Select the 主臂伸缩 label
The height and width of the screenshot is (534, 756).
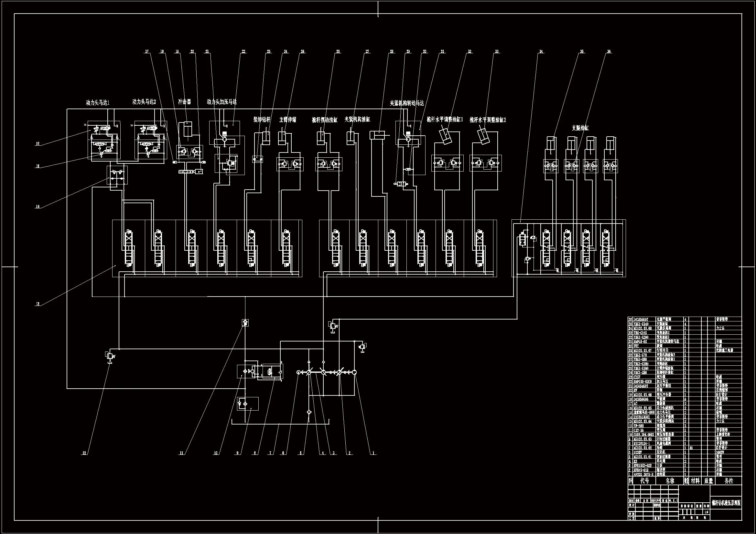pos(287,120)
